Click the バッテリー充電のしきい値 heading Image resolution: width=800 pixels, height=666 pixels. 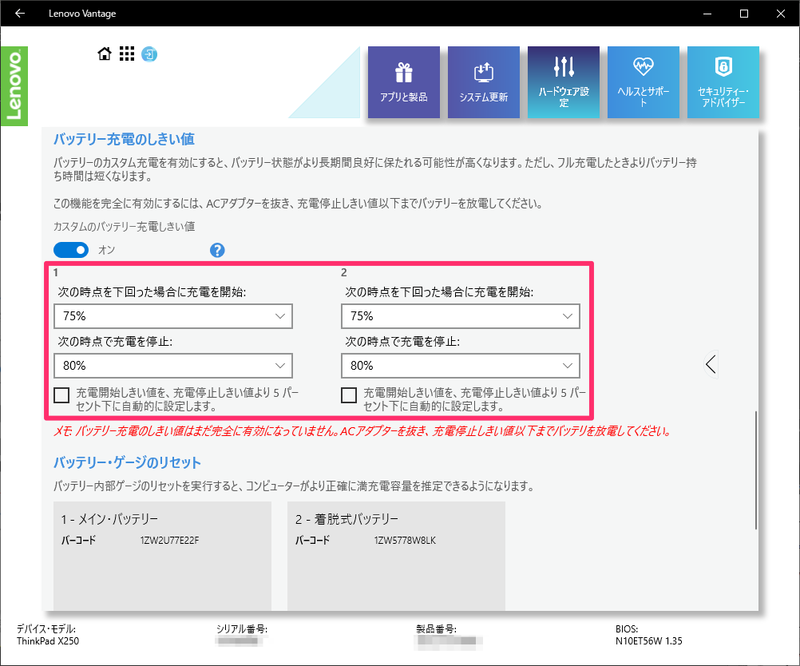(x=124, y=139)
